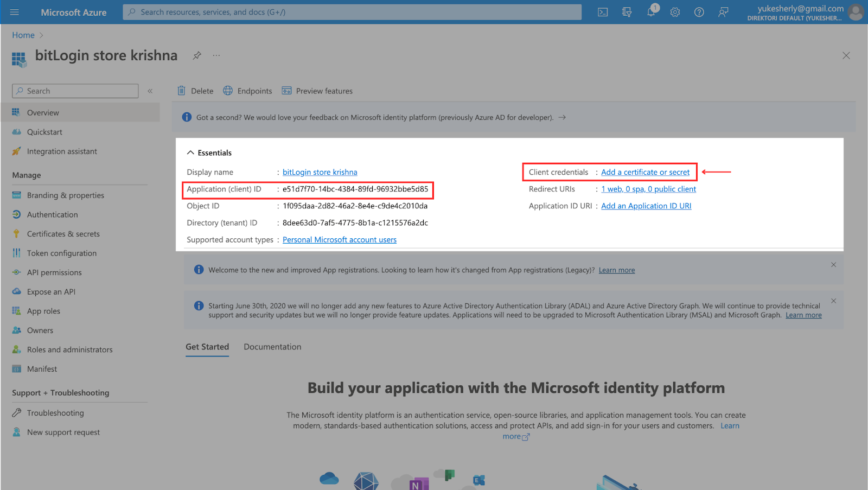Open Integration assistant page

tap(62, 151)
